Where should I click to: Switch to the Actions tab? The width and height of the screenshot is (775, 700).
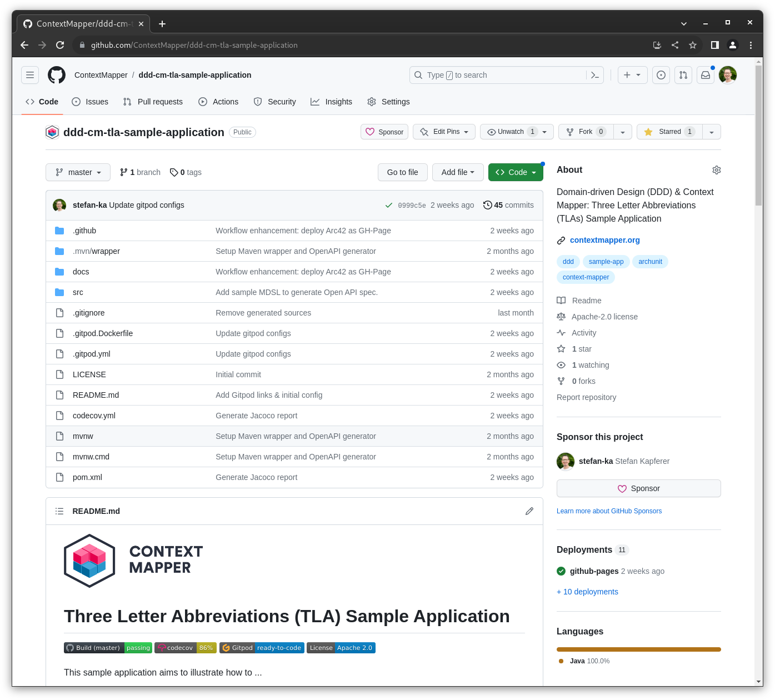click(218, 102)
